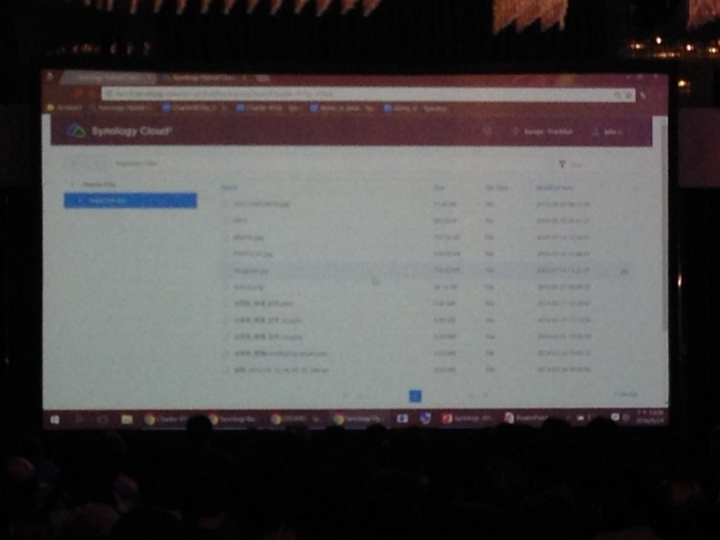
Task: Click the Synology Cloud² title text
Action: pyautogui.click(x=132, y=131)
